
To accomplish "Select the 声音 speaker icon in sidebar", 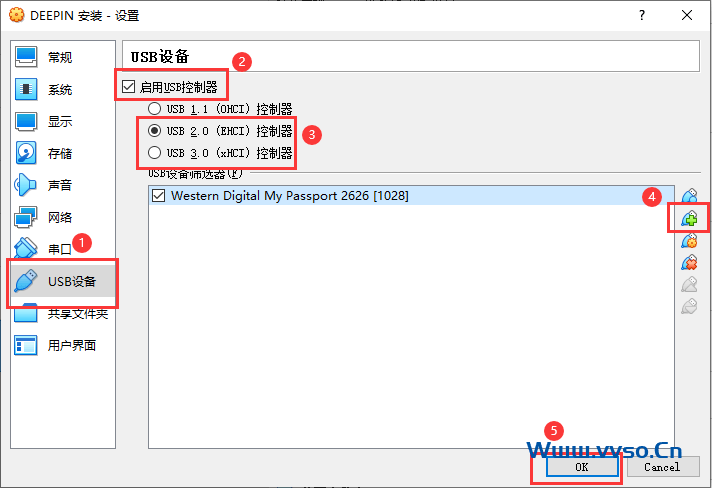I will (x=27, y=186).
